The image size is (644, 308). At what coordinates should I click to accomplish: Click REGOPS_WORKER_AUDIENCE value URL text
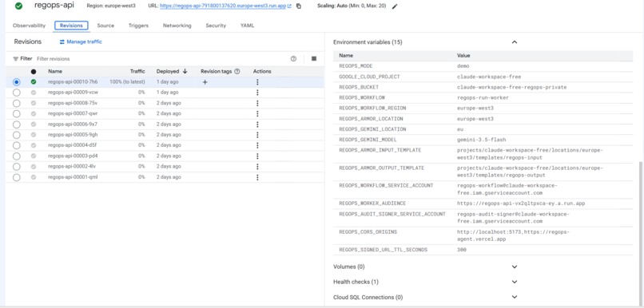[521, 203]
